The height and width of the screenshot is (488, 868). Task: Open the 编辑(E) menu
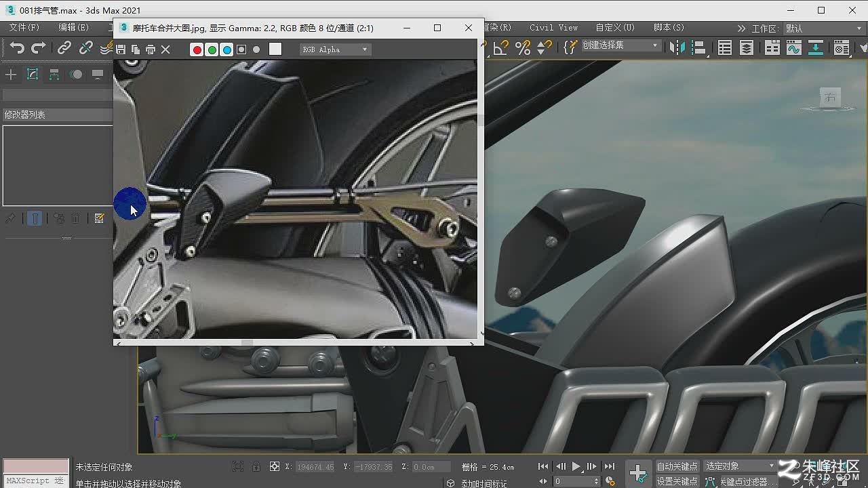pyautogui.click(x=73, y=28)
